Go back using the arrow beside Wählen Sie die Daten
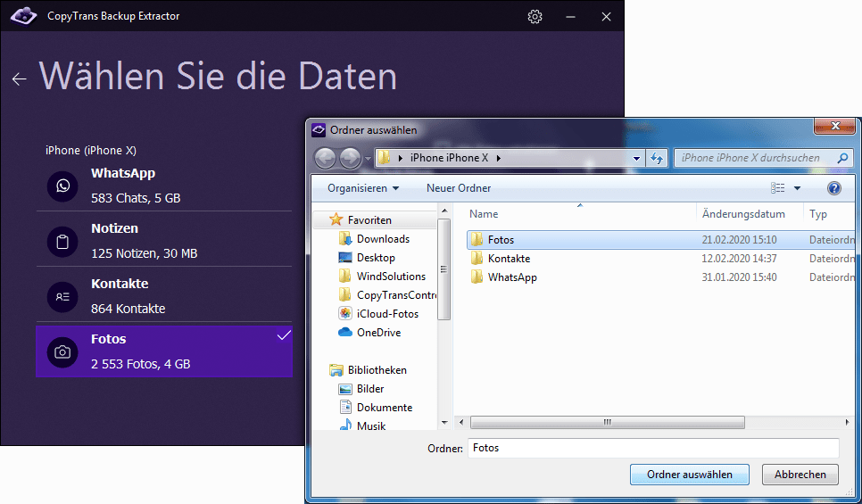The height and width of the screenshot is (504, 862). 20,79
